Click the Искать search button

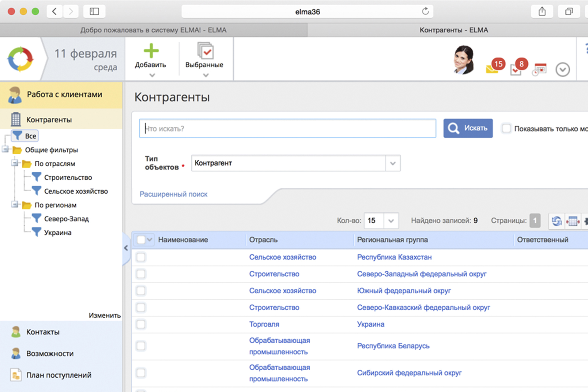click(468, 128)
